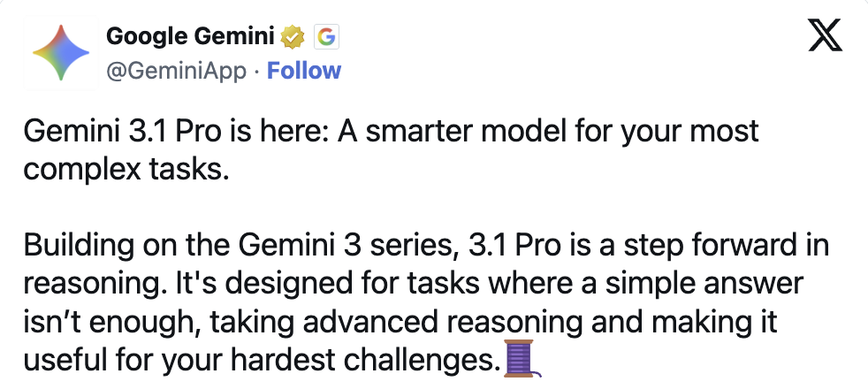
Task: Open the @GeminiApp handle link
Action: pyautogui.click(x=175, y=71)
